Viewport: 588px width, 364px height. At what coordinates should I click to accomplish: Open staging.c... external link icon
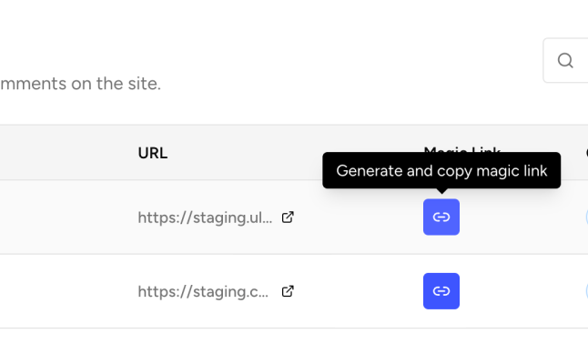click(x=288, y=291)
